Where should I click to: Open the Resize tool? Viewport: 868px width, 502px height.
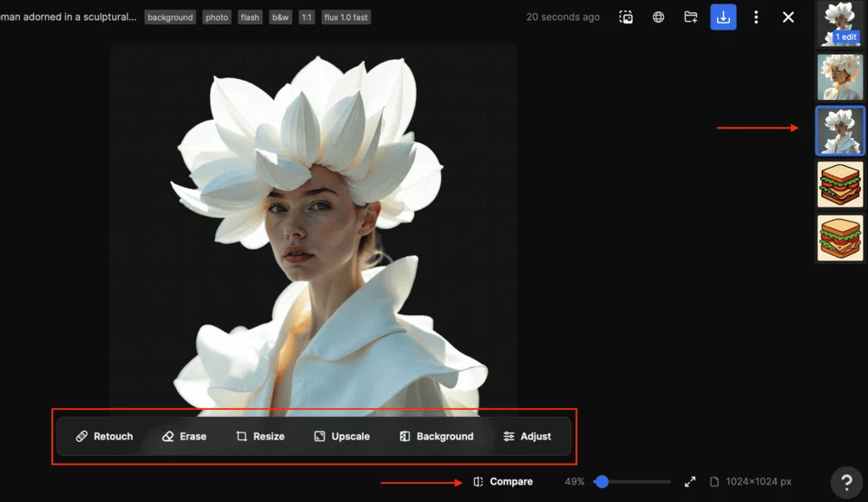tap(260, 436)
